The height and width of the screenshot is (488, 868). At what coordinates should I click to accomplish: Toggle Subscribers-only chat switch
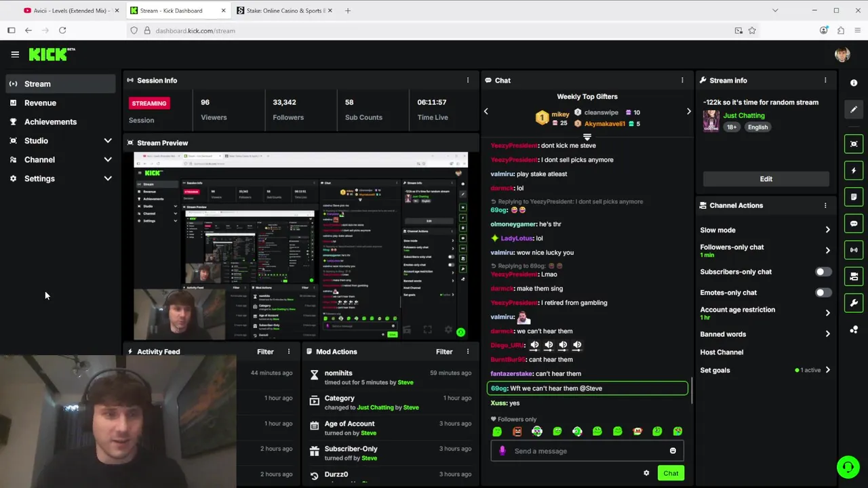click(x=822, y=272)
